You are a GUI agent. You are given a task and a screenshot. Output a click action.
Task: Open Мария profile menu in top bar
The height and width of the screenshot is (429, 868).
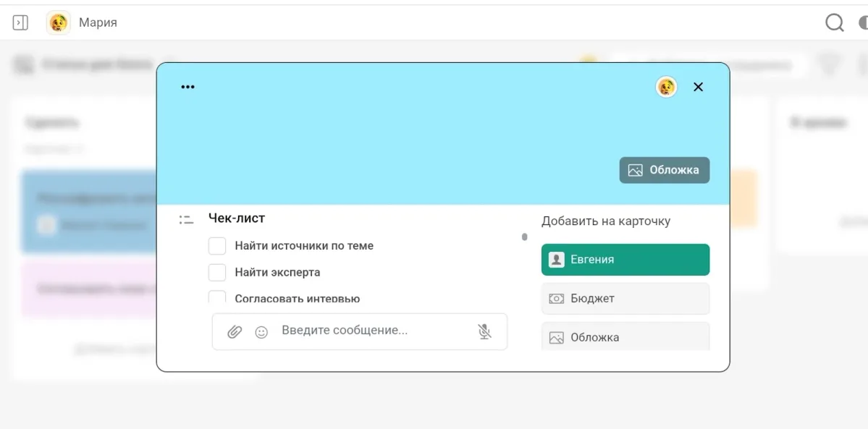point(82,23)
